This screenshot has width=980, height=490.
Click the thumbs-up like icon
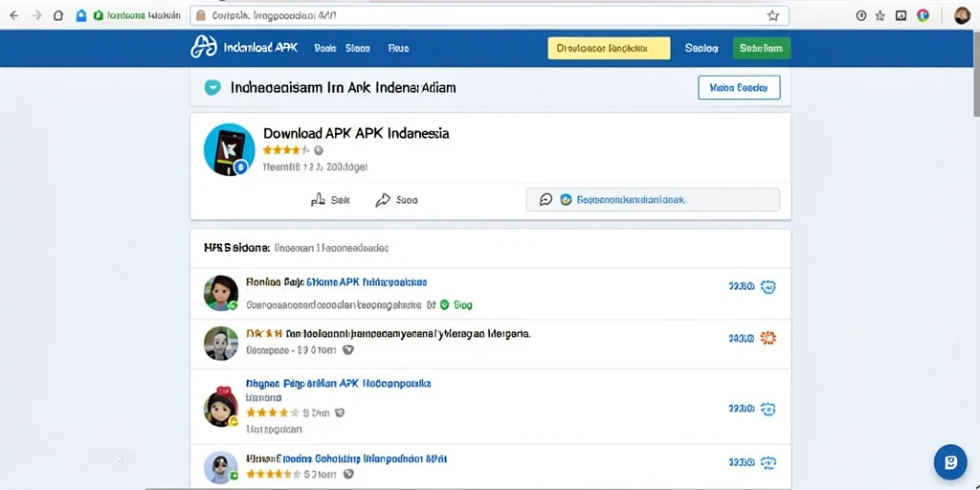point(318,200)
